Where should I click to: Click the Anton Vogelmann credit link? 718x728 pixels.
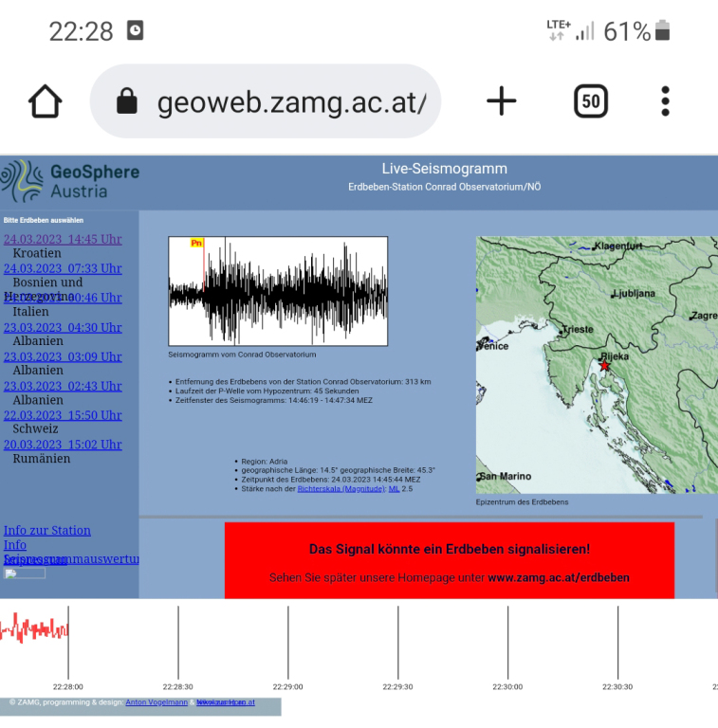point(157,702)
